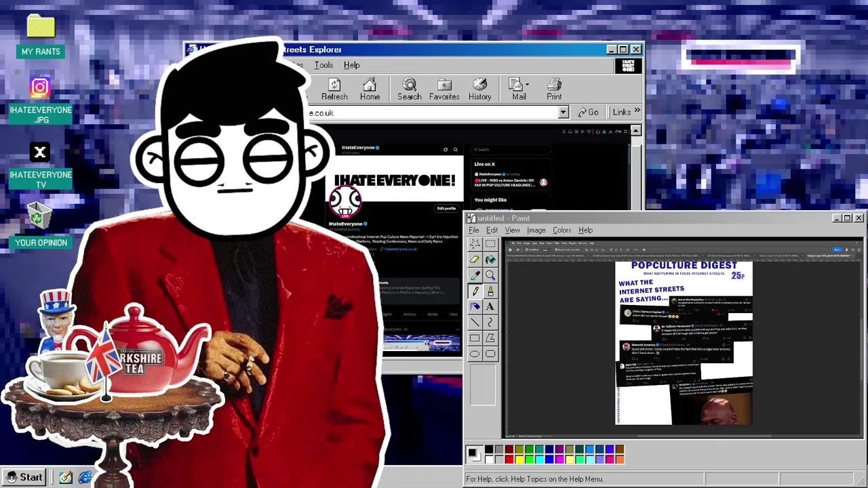Open History in the Explorer toolbar
The width and height of the screenshot is (868, 488).
coord(479,89)
